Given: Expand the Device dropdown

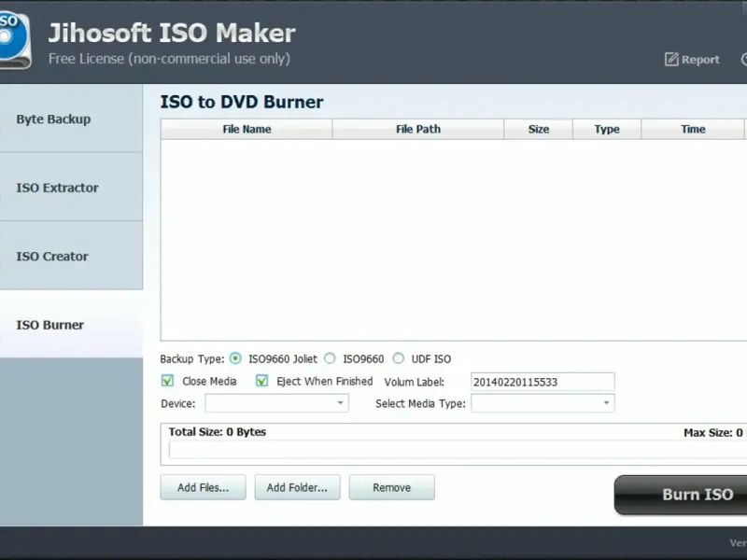Looking at the screenshot, I should click(276, 403).
